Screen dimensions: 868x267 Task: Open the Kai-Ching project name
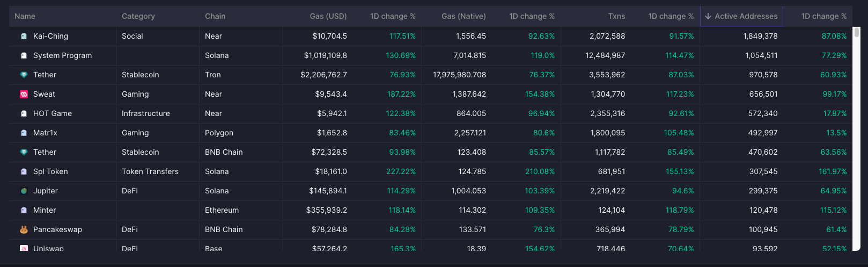[50, 36]
